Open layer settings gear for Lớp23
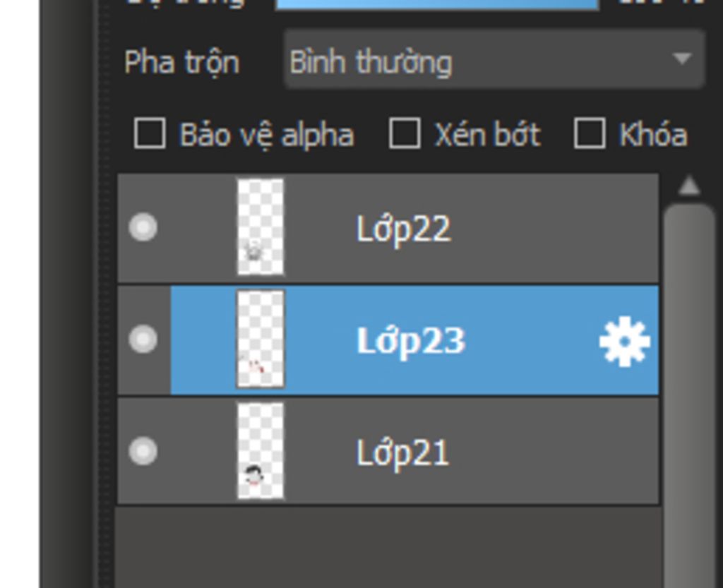Viewport: 723px width, 588px height. click(x=624, y=342)
